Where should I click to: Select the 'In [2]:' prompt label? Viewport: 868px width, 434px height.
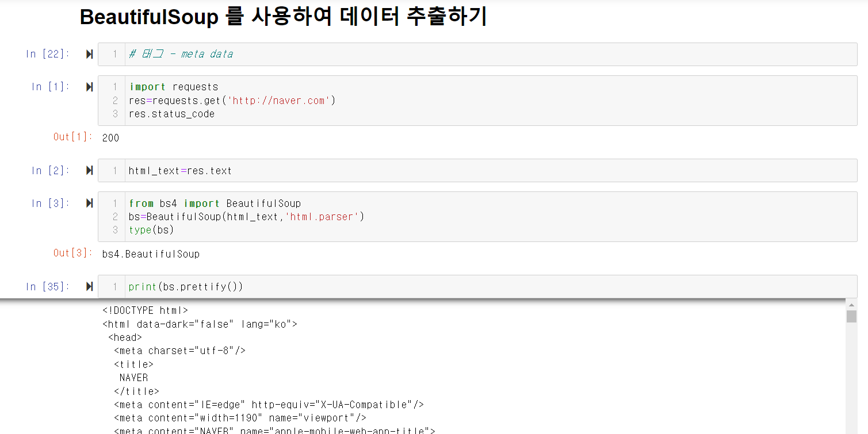tap(50, 171)
